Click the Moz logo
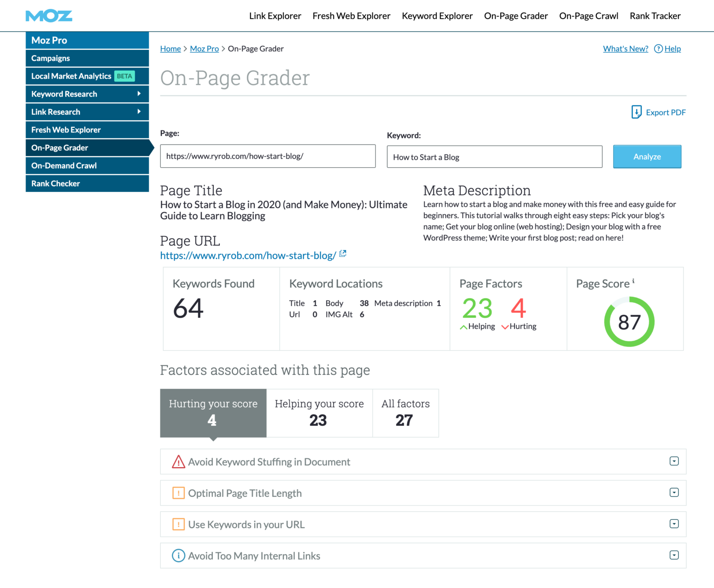 (49, 16)
